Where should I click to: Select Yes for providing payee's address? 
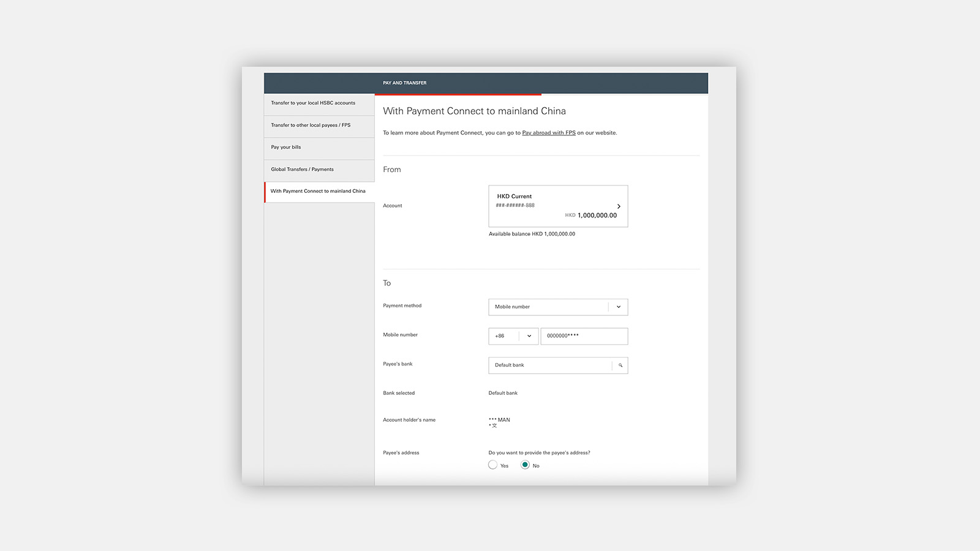pos(493,465)
